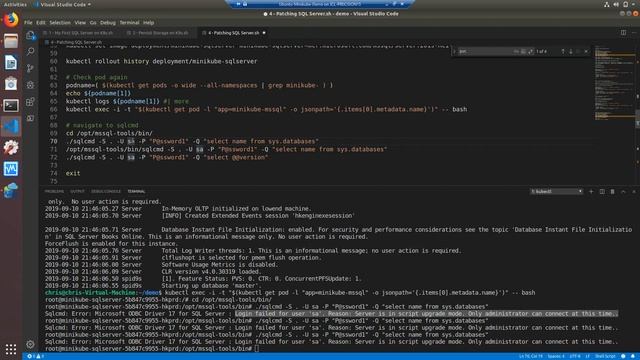Click line and column indicator in status bar
The height and width of the screenshot is (360, 640).
(x=531, y=356)
